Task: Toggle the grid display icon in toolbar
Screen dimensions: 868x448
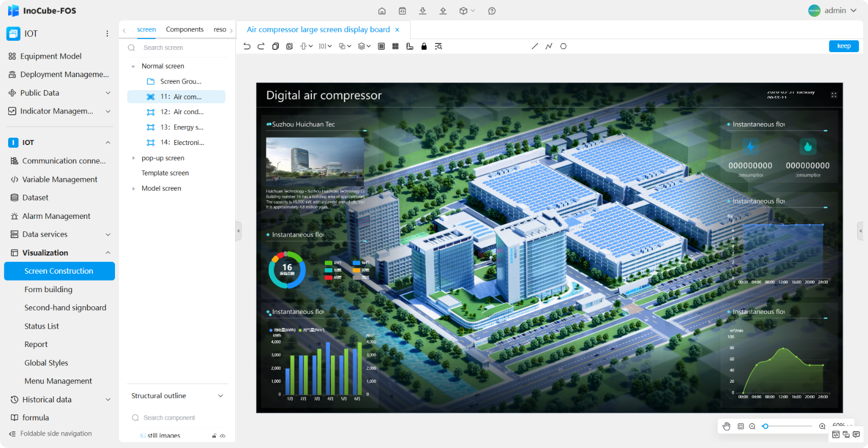Action: [395, 46]
